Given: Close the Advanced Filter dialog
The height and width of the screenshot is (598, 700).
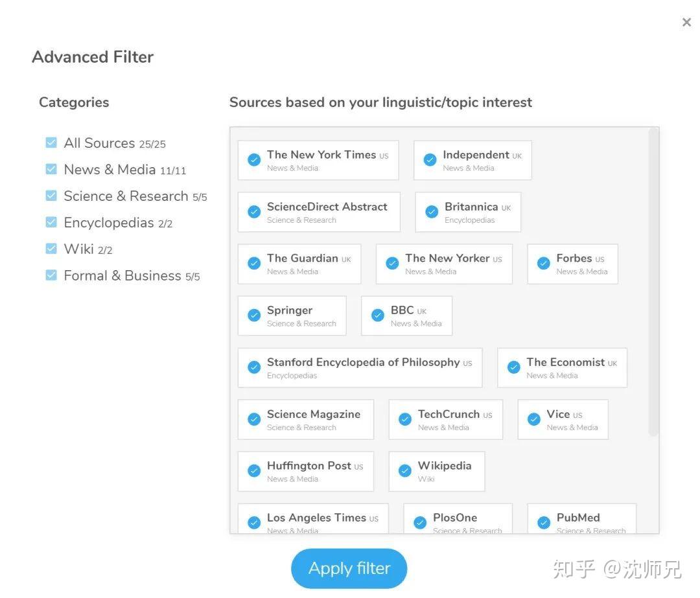Looking at the screenshot, I should [686, 23].
